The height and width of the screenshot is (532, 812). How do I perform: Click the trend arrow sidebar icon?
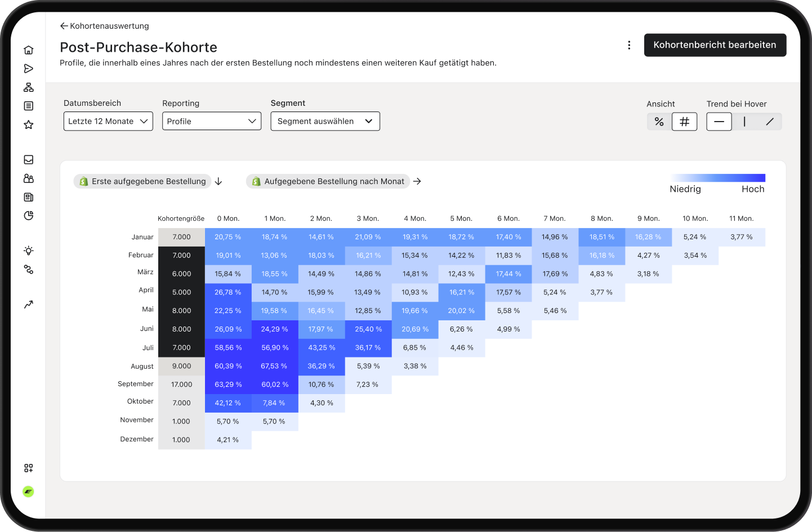pos(29,305)
